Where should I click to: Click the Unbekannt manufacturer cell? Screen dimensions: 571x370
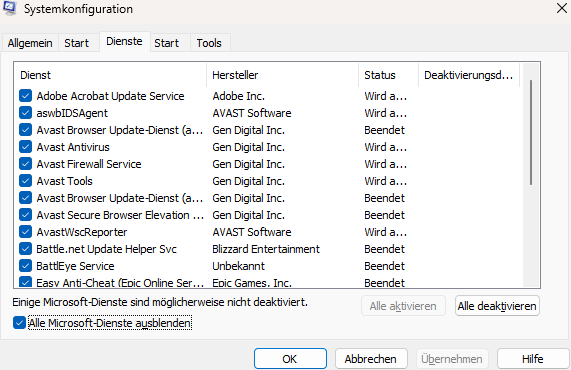tap(239, 266)
